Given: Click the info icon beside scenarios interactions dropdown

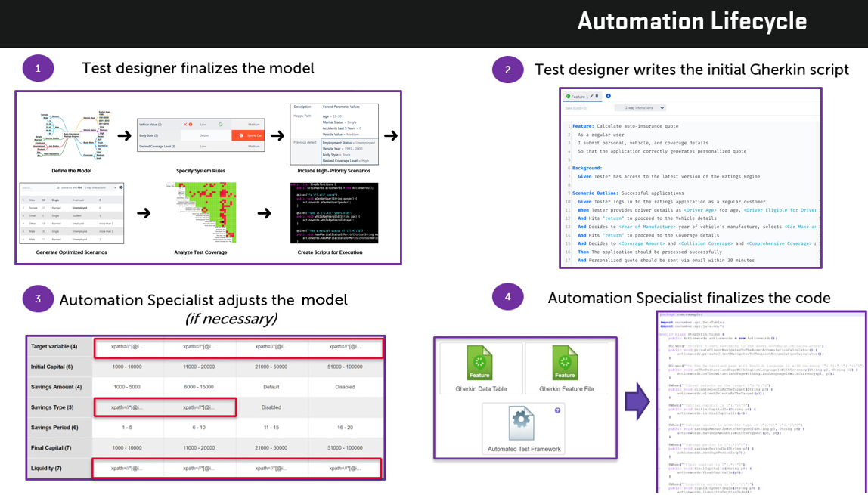Looking at the screenshot, I should (x=121, y=187).
